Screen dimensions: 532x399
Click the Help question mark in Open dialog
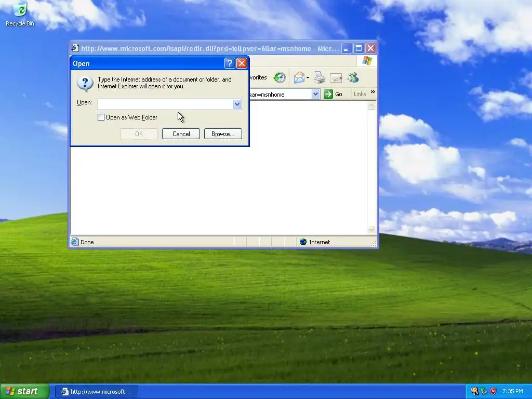(x=230, y=63)
